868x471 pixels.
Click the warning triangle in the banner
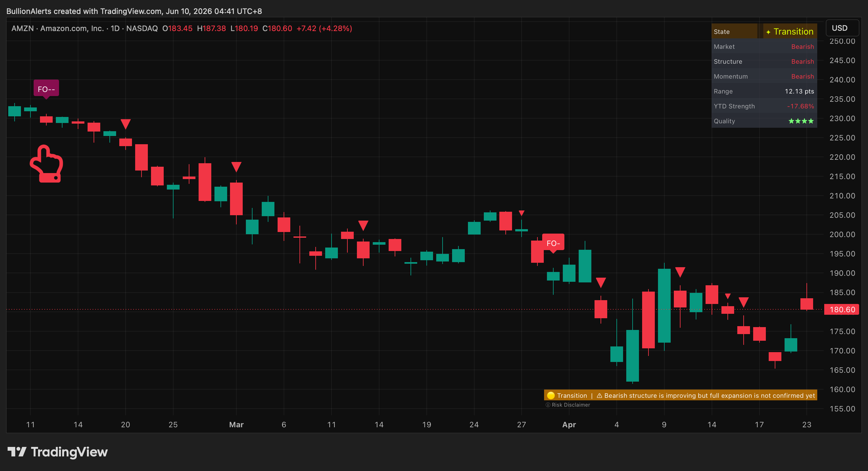(x=599, y=396)
